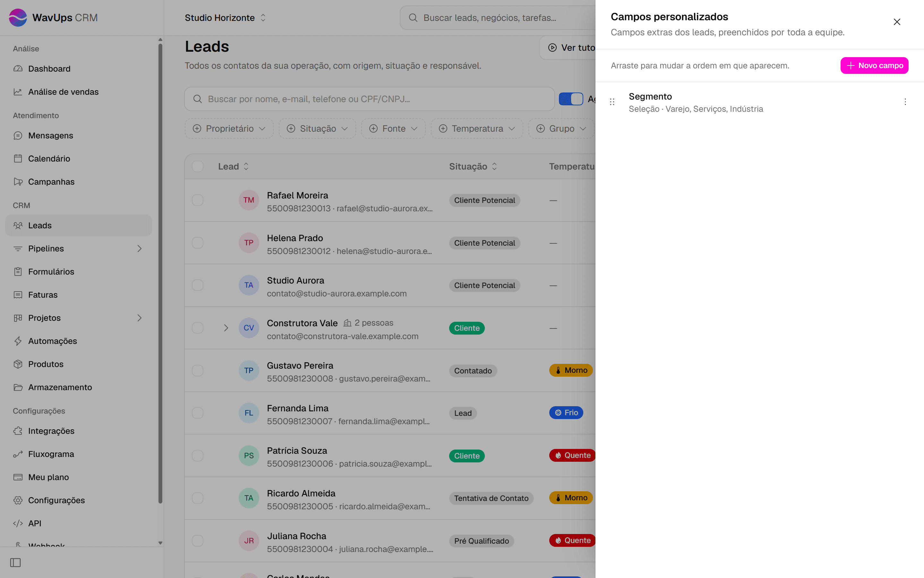Click the Integrações puzzle icon
This screenshot has width=924, height=578.
coord(18,431)
